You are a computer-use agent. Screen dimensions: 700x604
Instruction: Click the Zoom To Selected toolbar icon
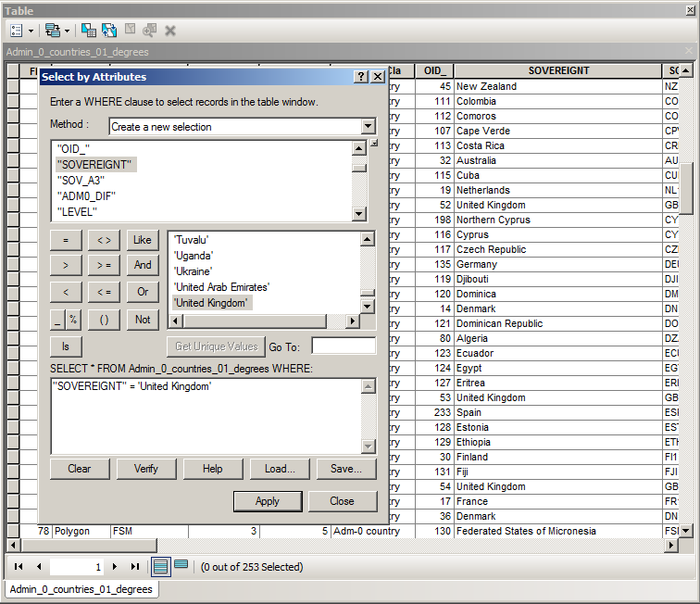tap(150, 31)
